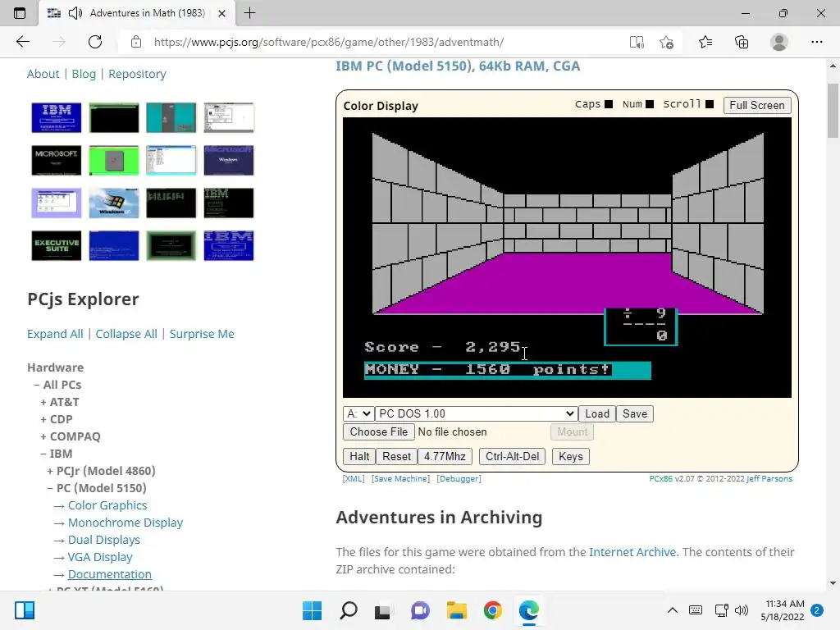Open the browser profile avatar
Screen dimensions: 840x630
[779, 42]
